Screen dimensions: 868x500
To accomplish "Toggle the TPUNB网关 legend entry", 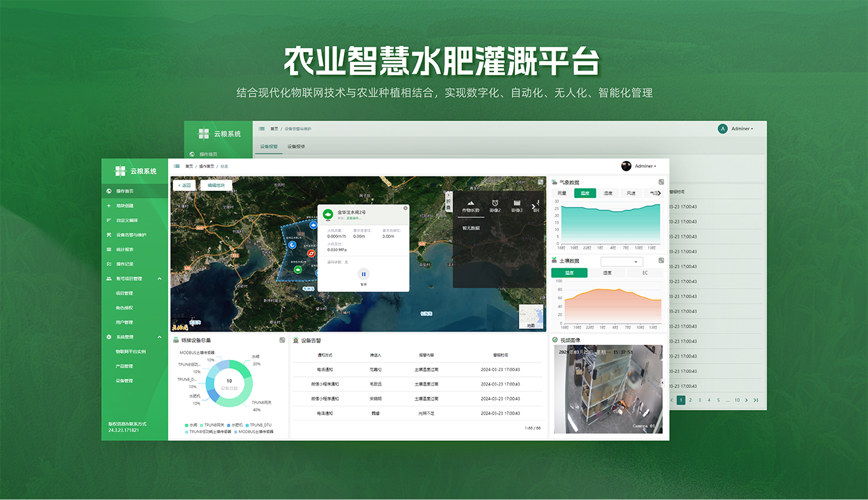I will coord(213,425).
